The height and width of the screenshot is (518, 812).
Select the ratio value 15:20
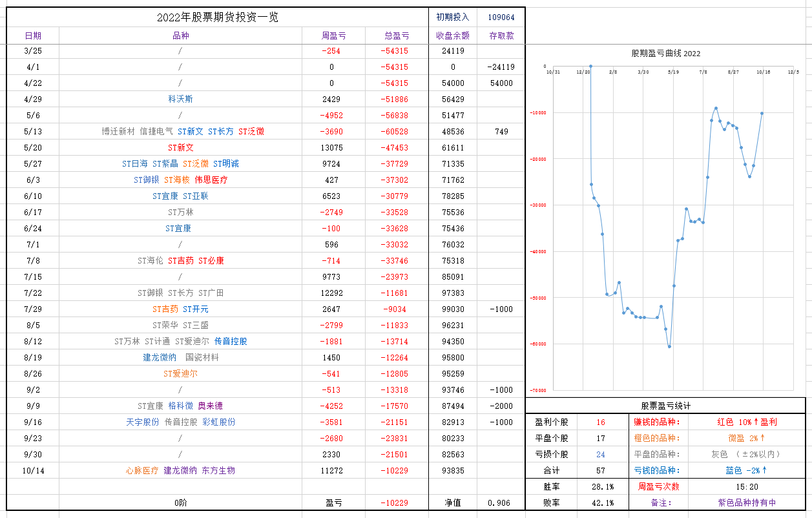747,486
